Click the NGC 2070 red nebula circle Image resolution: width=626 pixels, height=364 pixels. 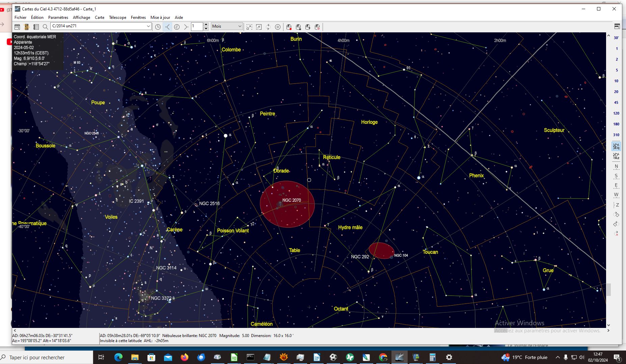click(x=287, y=204)
